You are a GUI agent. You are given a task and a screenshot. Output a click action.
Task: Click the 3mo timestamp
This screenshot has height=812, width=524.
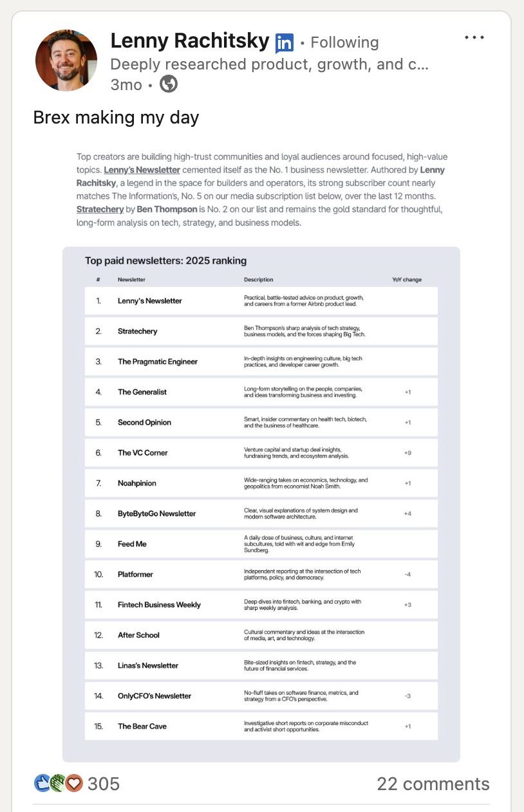pyautogui.click(x=125, y=84)
